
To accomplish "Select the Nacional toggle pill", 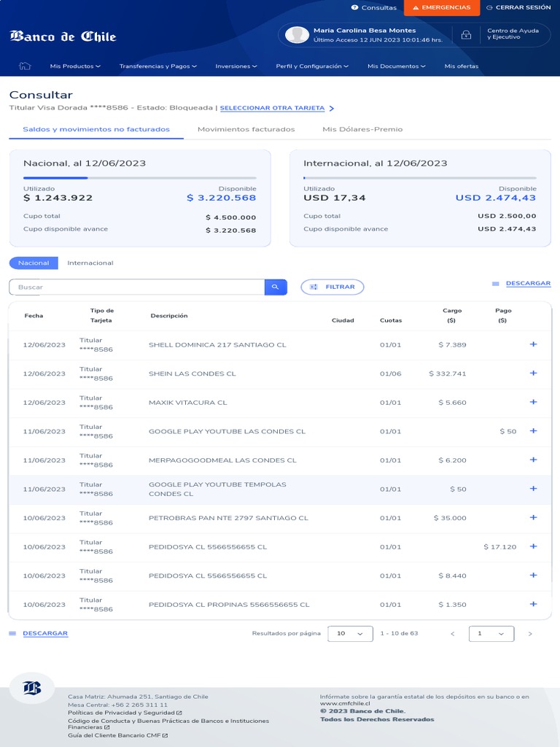I will (34, 263).
